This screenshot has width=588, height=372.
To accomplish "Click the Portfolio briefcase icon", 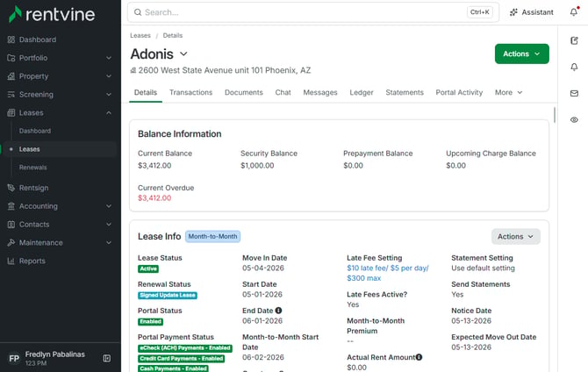I will click(11, 58).
